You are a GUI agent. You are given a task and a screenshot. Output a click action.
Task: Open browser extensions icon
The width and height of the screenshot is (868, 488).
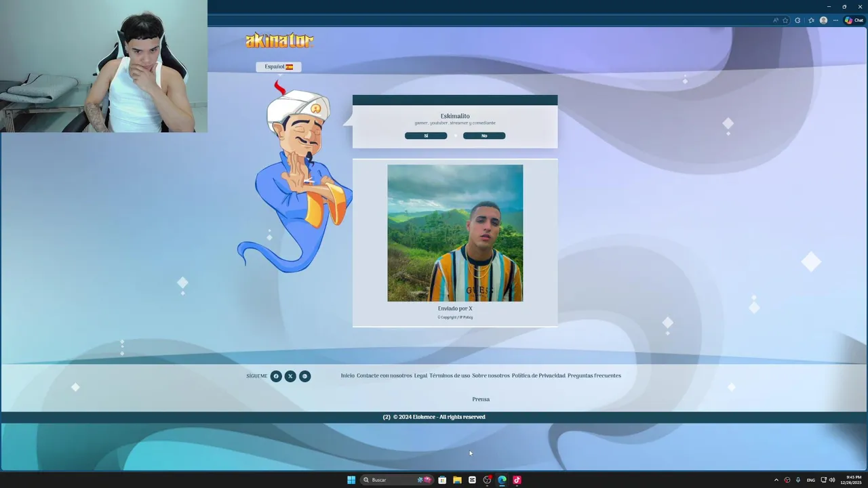(x=797, y=20)
